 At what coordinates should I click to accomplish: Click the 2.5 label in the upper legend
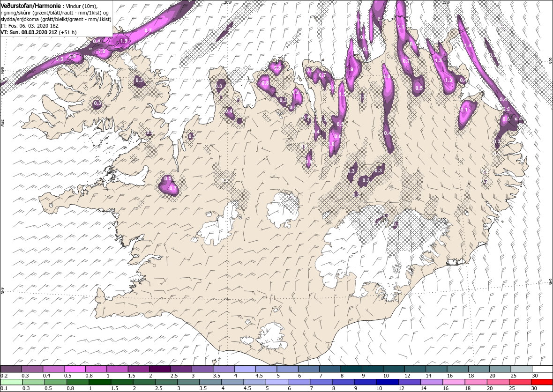tap(174, 376)
